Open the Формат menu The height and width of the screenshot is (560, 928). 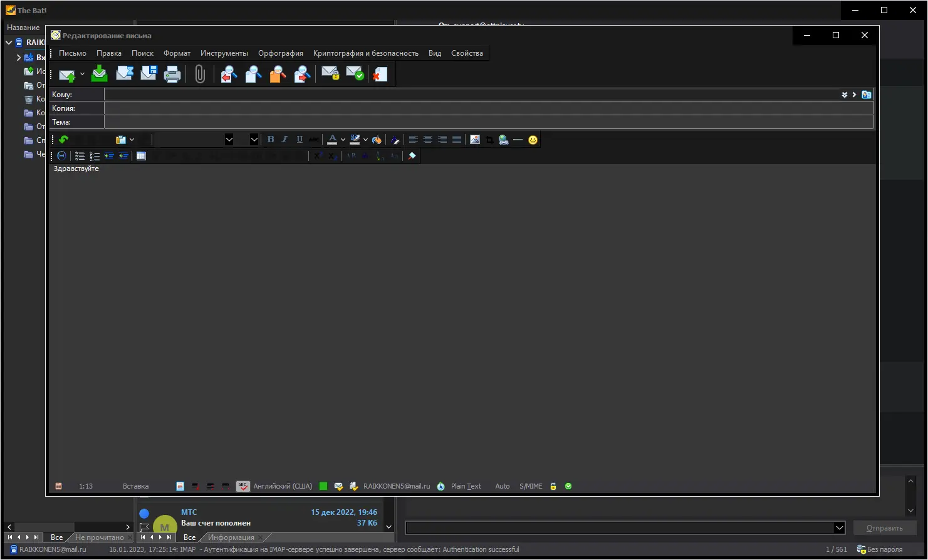point(177,53)
